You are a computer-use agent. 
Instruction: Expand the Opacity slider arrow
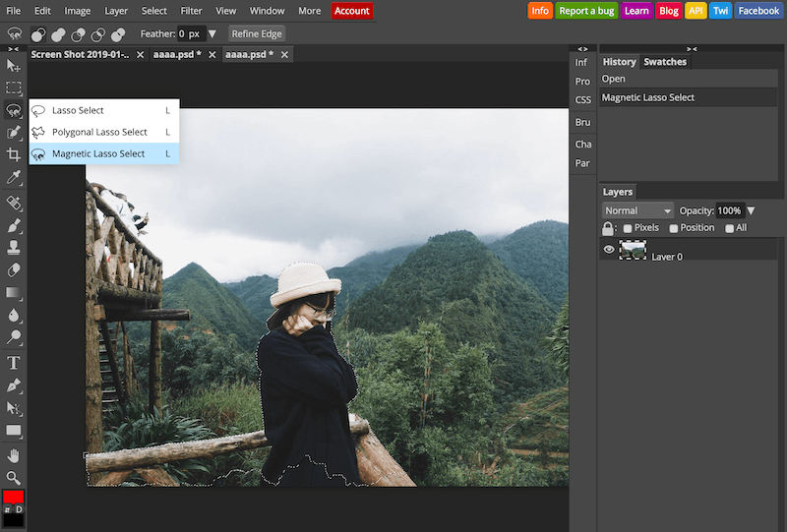point(751,210)
